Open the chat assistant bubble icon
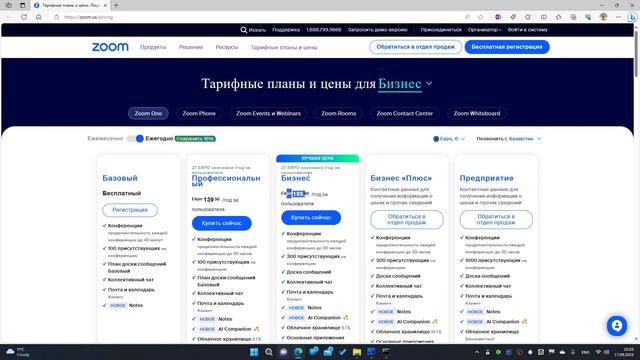The image size is (640, 360). 617,326
